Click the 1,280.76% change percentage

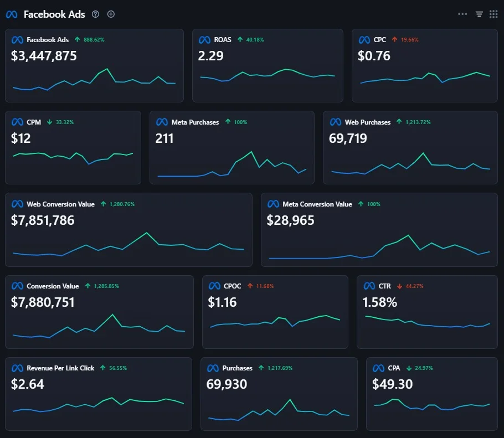[x=122, y=204]
